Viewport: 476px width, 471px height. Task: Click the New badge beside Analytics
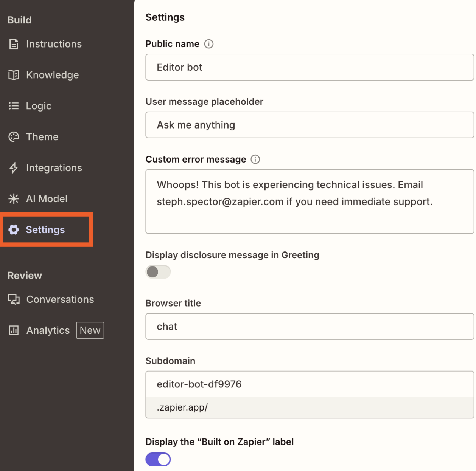(x=90, y=330)
